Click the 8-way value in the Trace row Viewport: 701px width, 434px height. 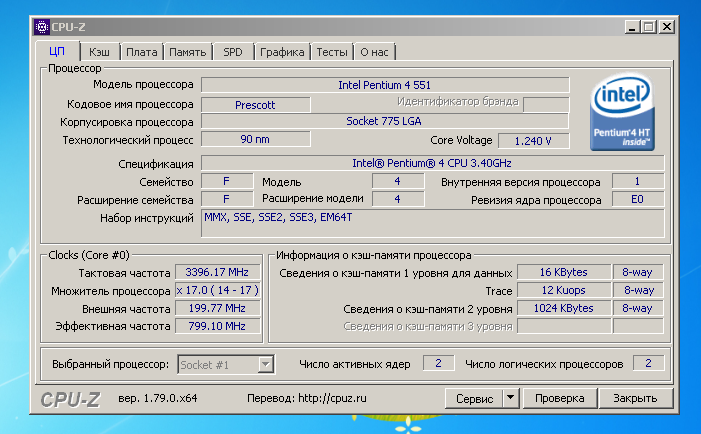point(638,291)
